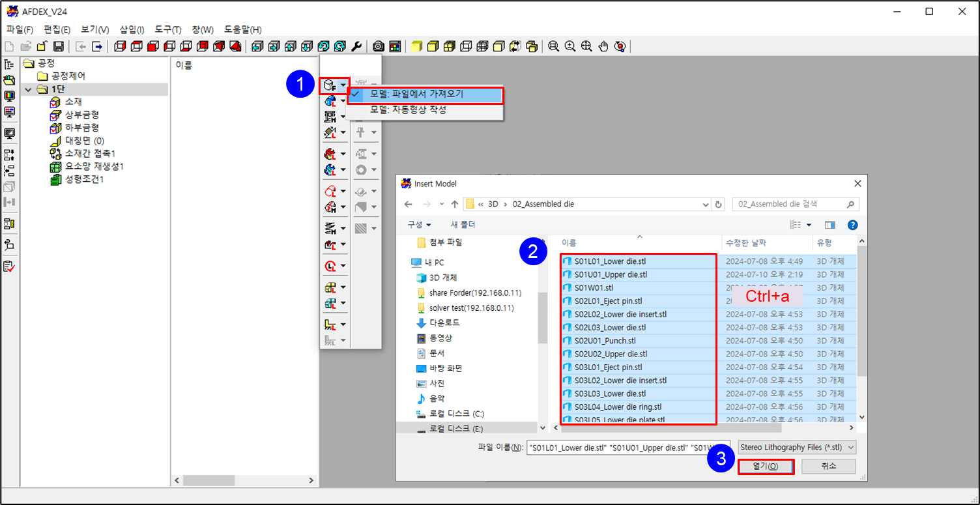Open the recent locations chevron in Insert Model

[x=442, y=204]
